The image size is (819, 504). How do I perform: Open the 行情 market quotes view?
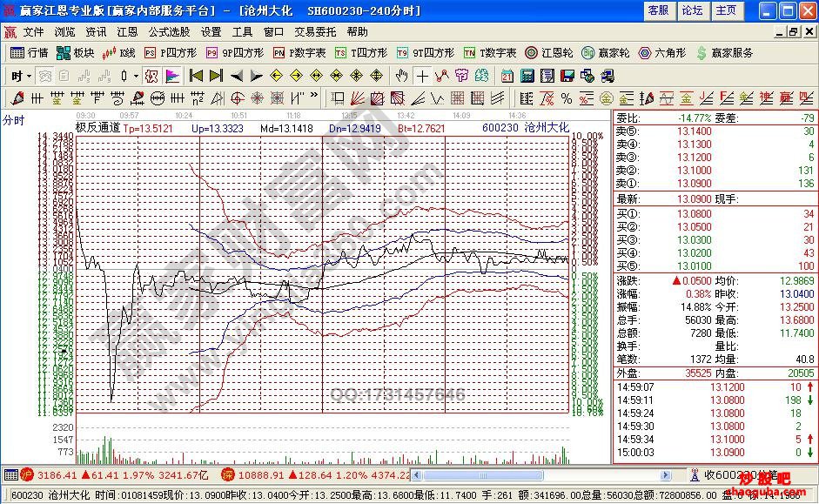[x=30, y=53]
